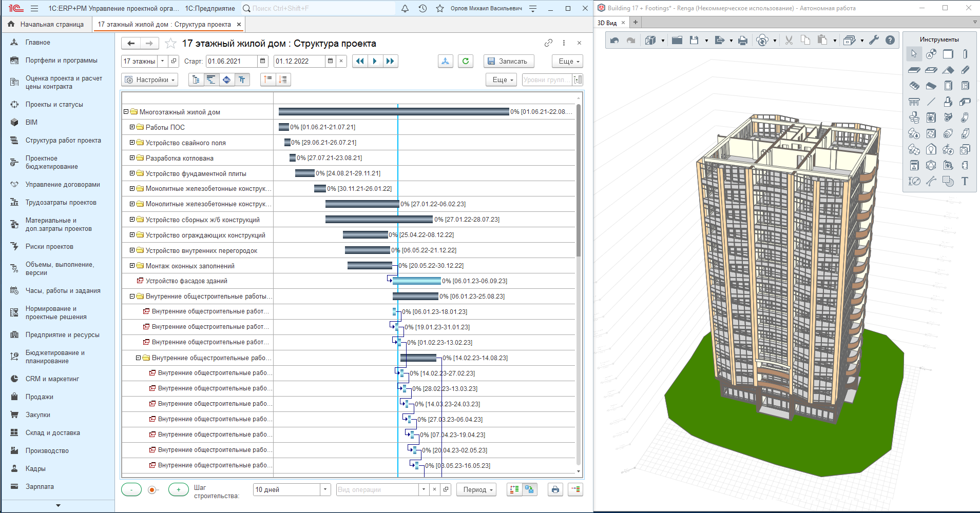Open Renga settings wrench icon
Viewport: 980px width, 513px height.
pos(874,40)
